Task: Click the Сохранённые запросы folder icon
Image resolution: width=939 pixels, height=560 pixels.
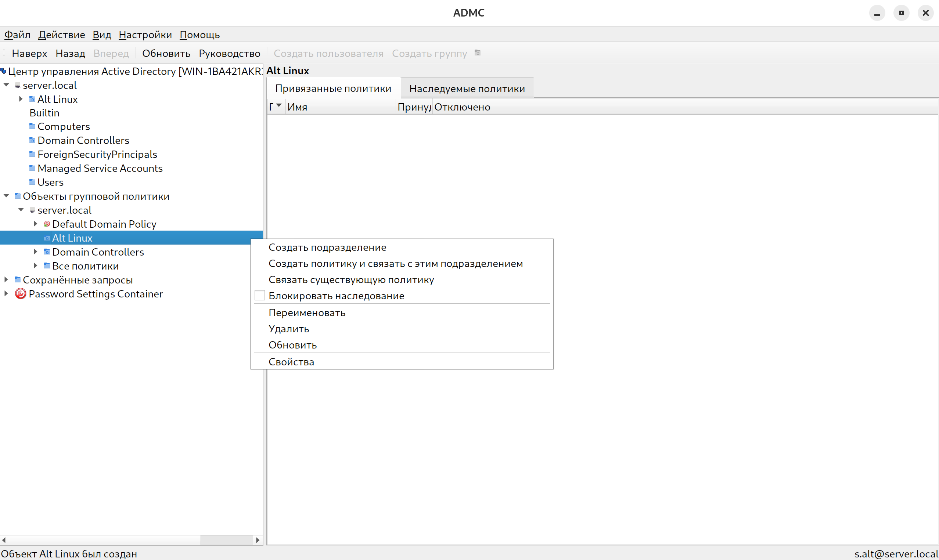Action: 17,279
